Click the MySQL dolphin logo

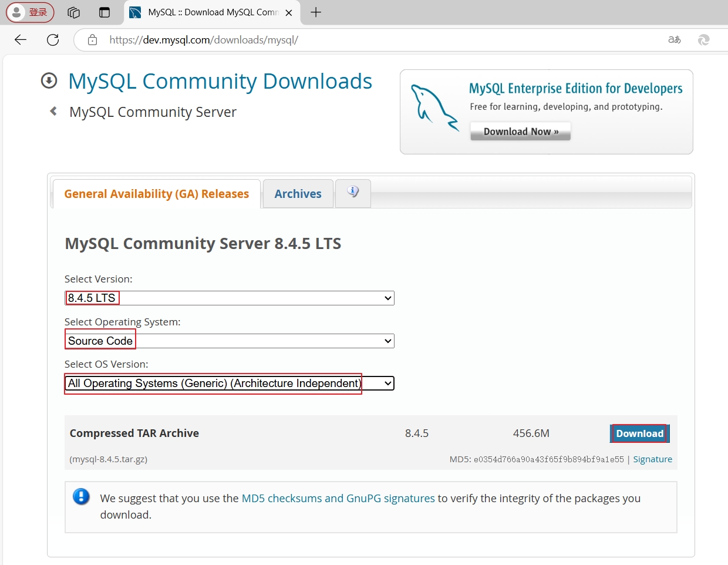coord(434,107)
